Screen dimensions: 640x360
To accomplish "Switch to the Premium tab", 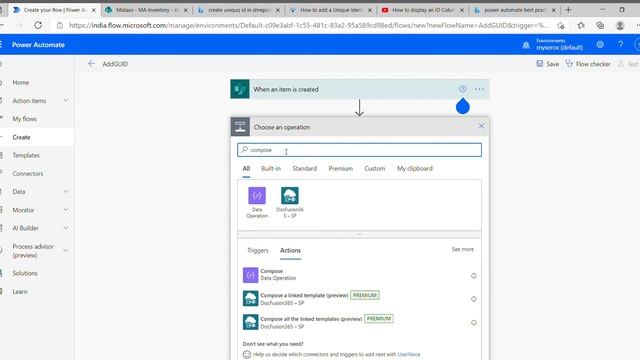I will tap(340, 169).
